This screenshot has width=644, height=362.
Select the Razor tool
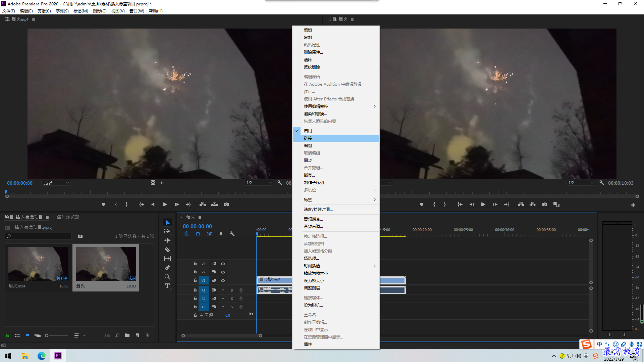point(167,250)
